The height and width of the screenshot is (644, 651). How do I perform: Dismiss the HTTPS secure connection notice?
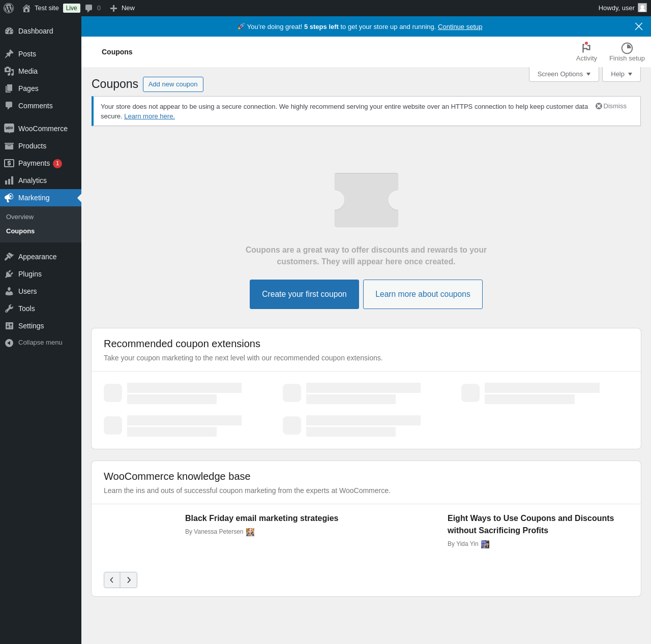[x=611, y=106]
